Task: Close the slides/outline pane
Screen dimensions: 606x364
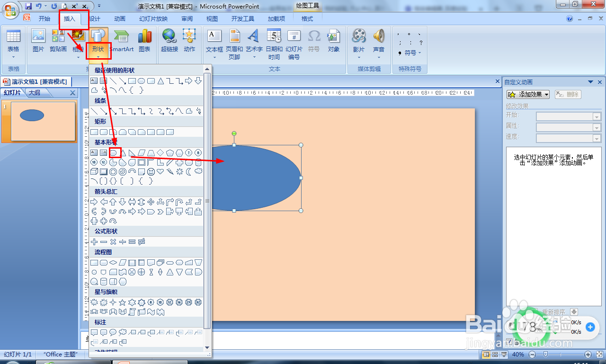Action: (72, 93)
